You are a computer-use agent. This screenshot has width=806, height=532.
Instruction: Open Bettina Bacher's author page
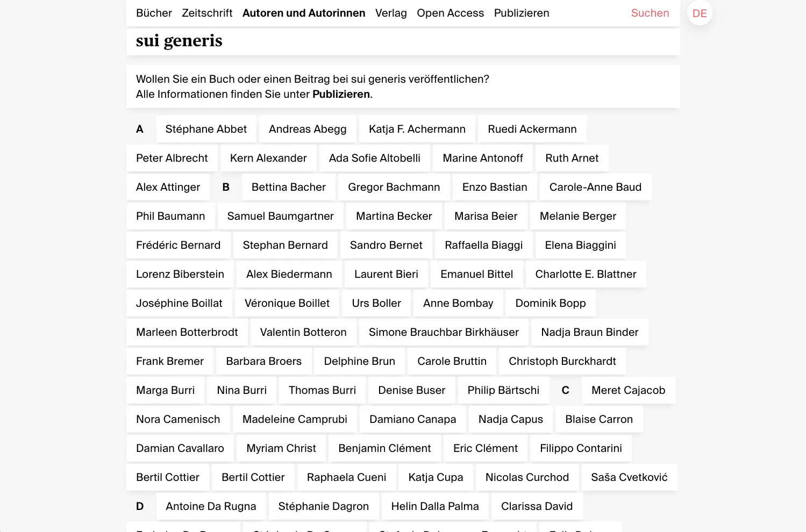point(289,187)
